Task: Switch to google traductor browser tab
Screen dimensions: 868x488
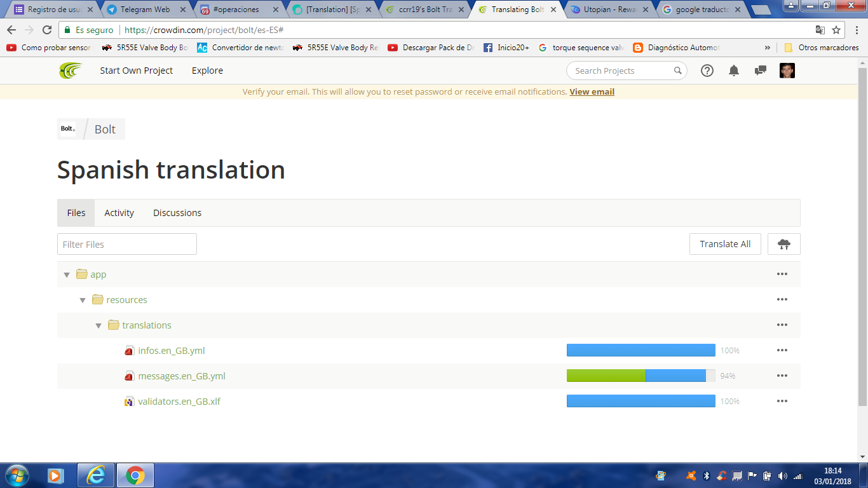Action: [x=702, y=10]
